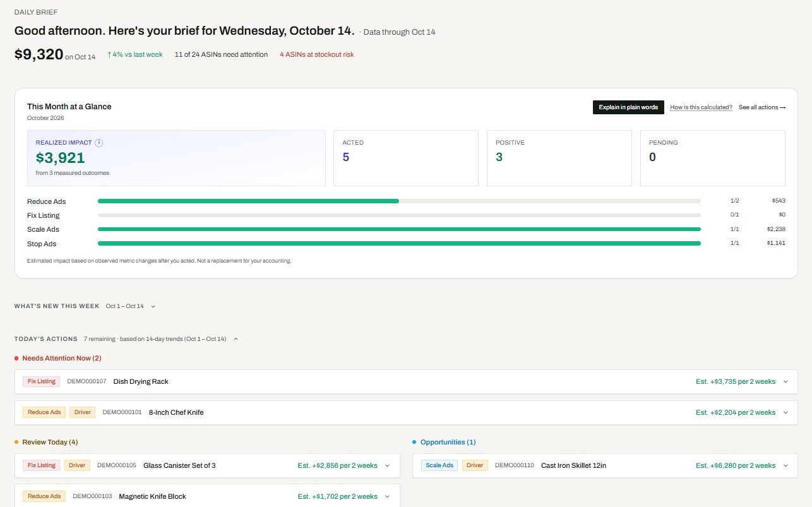Click ASIN code DEMO000105

[x=117, y=465]
